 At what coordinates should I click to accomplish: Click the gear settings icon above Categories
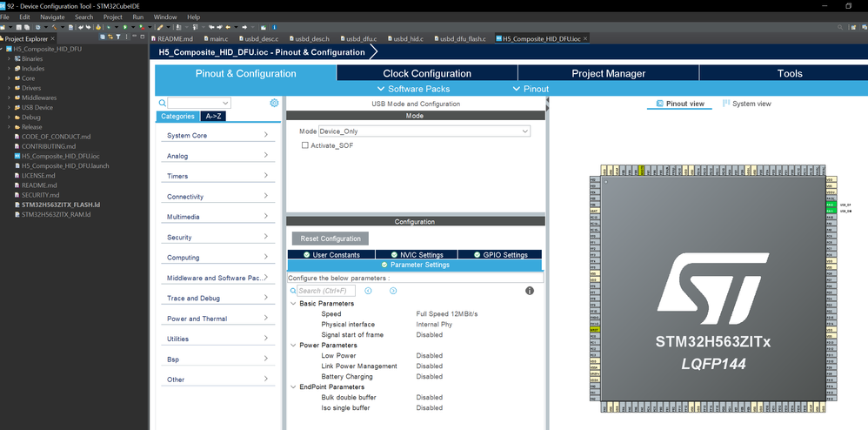tap(274, 103)
